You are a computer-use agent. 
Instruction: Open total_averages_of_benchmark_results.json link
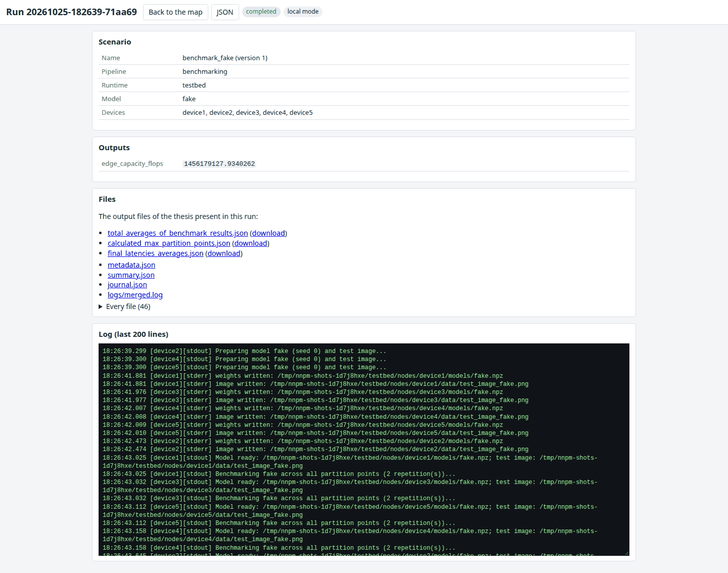click(x=177, y=233)
